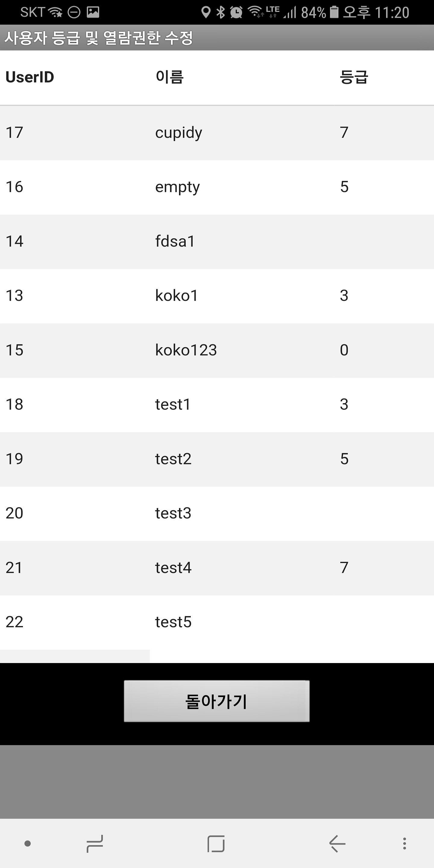Viewport: 434px width, 868px height.
Task: Open the three-dot overflow menu
Action: (404, 844)
